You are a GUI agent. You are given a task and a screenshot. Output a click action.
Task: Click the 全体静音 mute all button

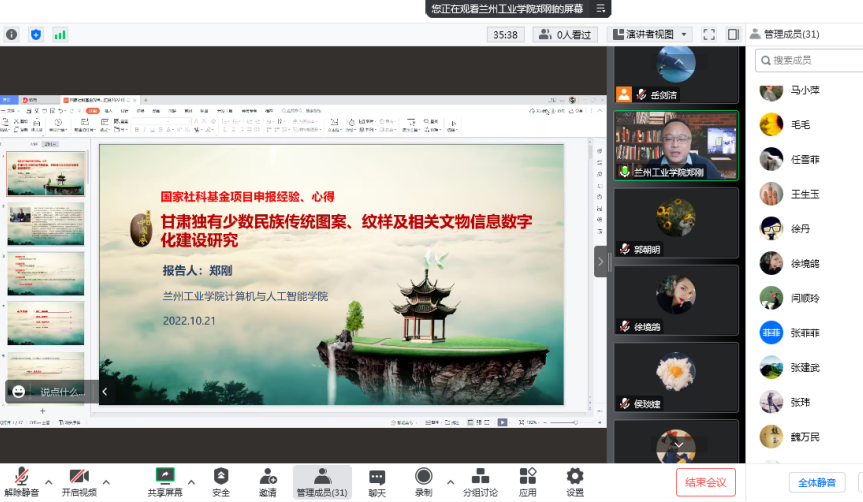pos(816,482)
